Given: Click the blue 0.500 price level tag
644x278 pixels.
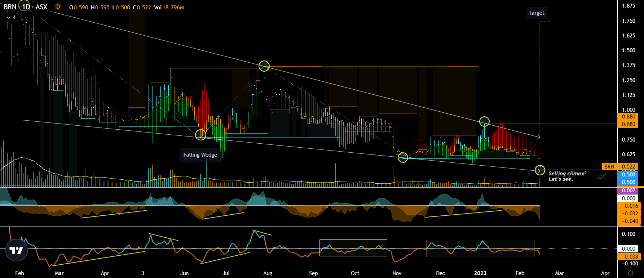Looking at the screenshot, I should tap(628, 175).
